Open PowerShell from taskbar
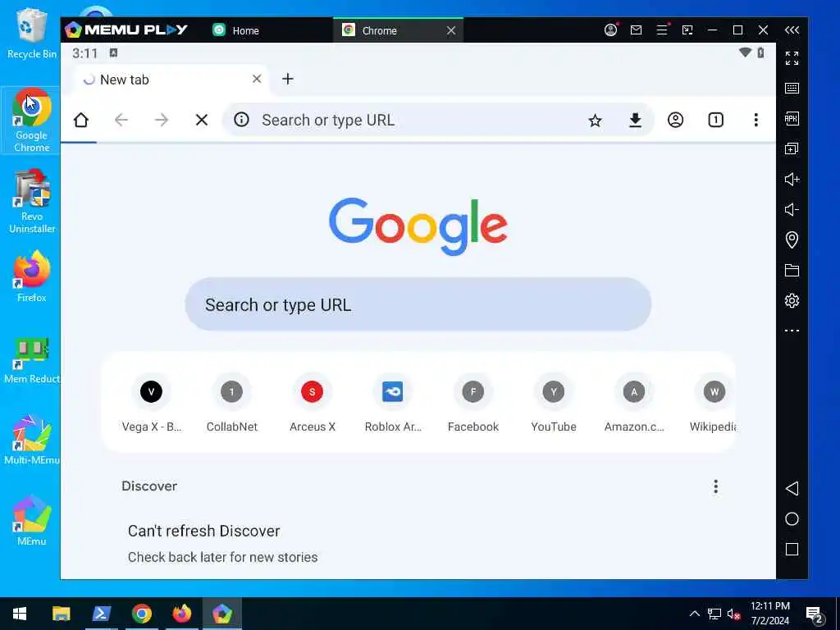The width and height of the screenshot is (840, 630). pyautogui.click(x=101, y=614)
